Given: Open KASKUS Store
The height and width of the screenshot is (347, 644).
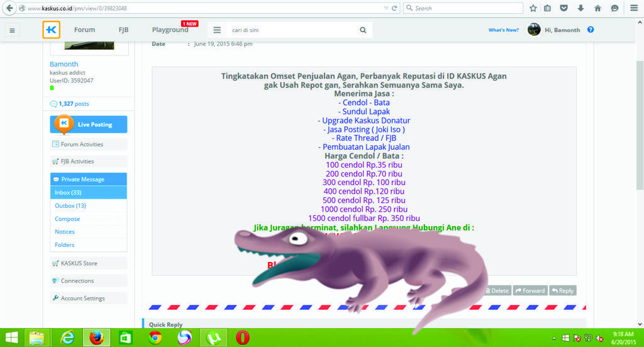Looking at the screenshot, I should pyautogui.click(x=89, y=263).
